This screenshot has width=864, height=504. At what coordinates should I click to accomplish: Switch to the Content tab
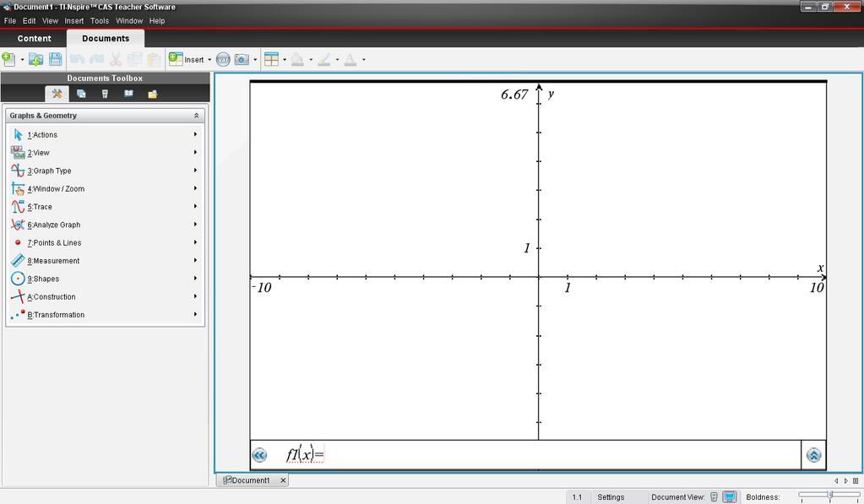pyautogui.click(x=34, y=39)
